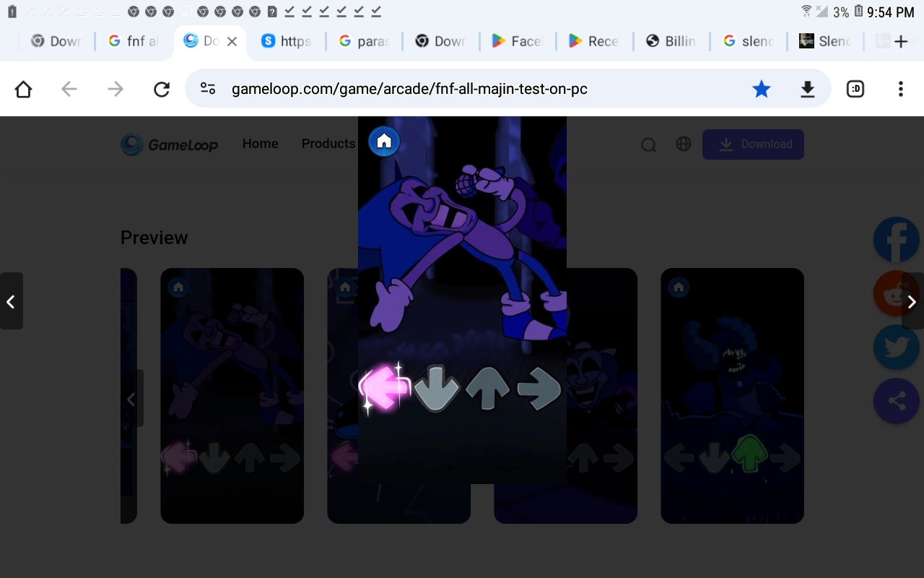Check the Wi-Fi status icon
The height and width of the screenshot is (578, 924).
click(806, 11)
